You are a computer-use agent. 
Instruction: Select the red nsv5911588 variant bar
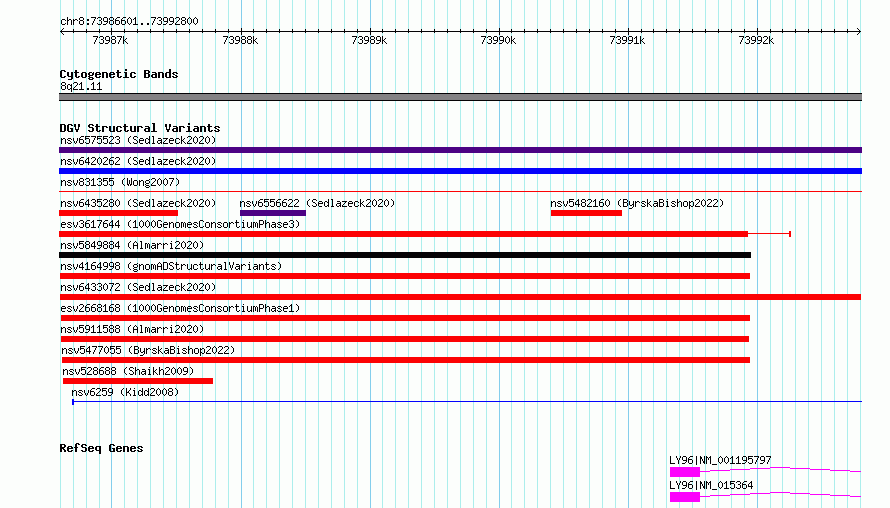pyautogui.click(x=405, y=339)
